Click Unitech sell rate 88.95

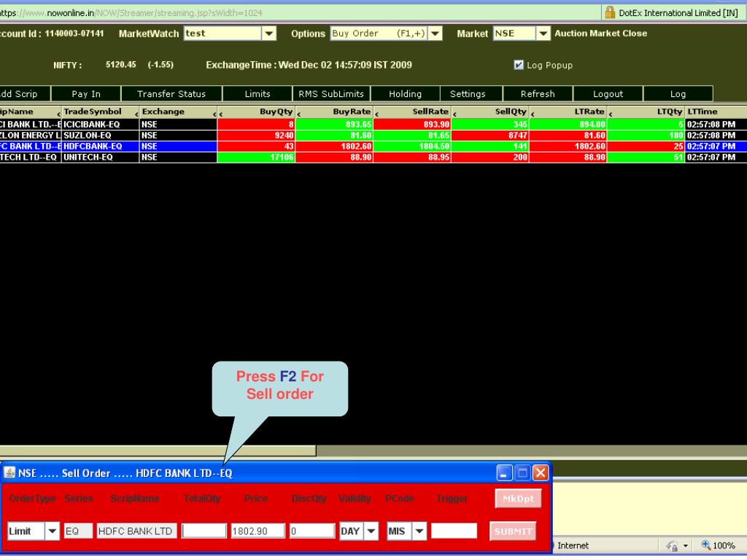pos(413,157)
